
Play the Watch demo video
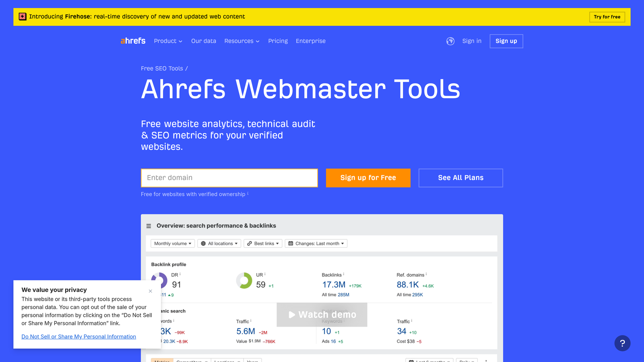322,315
